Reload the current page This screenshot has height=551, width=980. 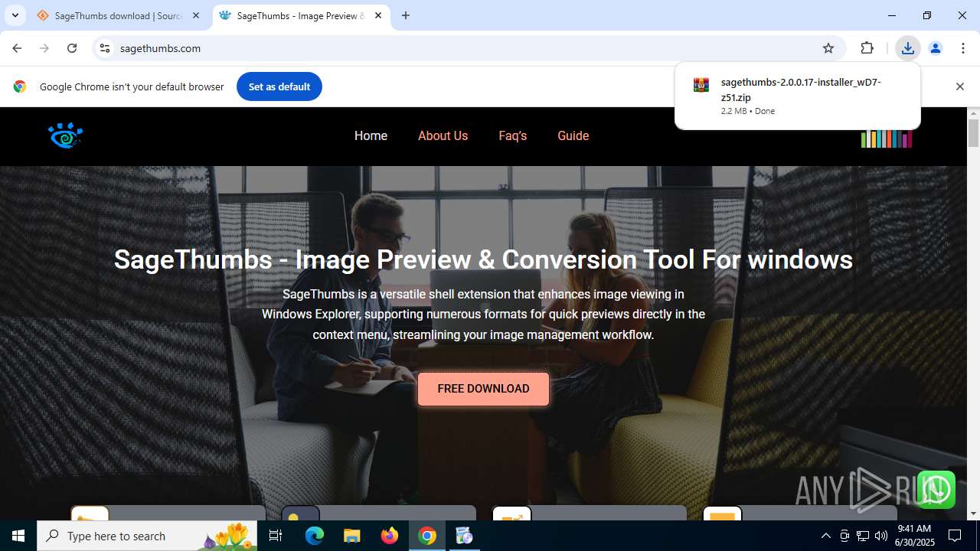(x=72, y=48)
